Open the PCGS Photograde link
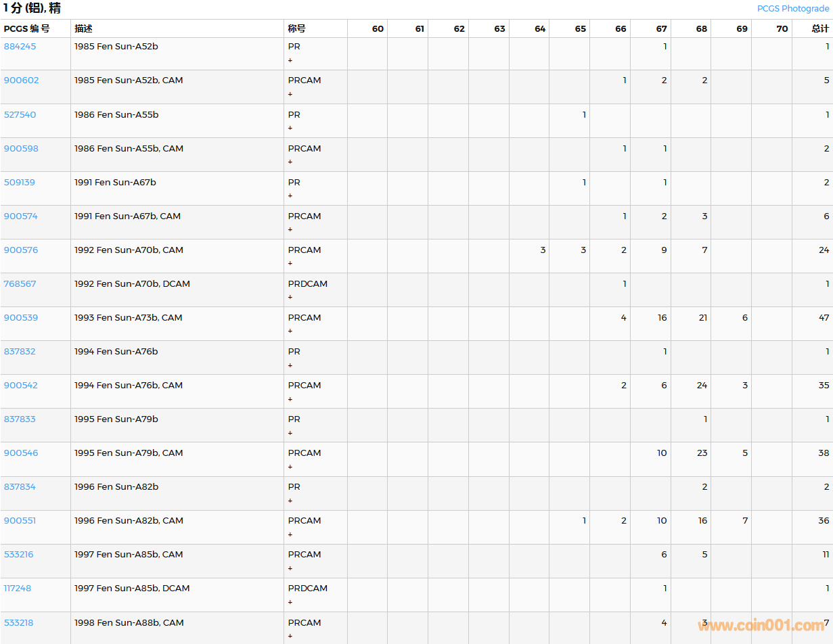 click(792, 9)
